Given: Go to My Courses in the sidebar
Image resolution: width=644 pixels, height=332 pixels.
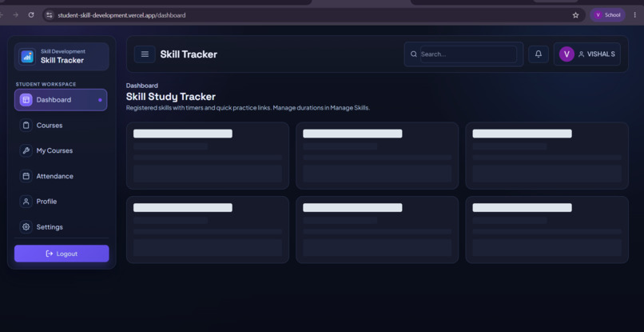Looking at the screenshot, I should point(61,150).
